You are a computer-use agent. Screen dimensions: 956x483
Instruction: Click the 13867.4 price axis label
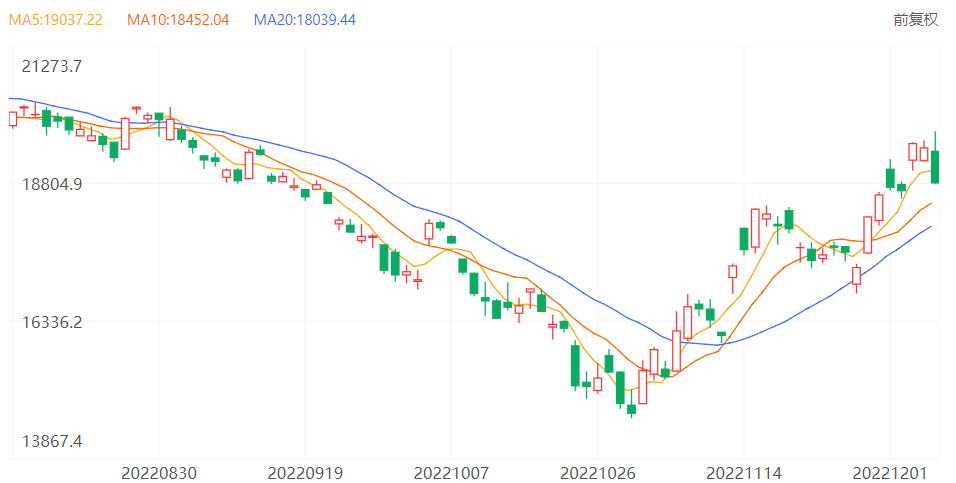[x=52, y=441]
